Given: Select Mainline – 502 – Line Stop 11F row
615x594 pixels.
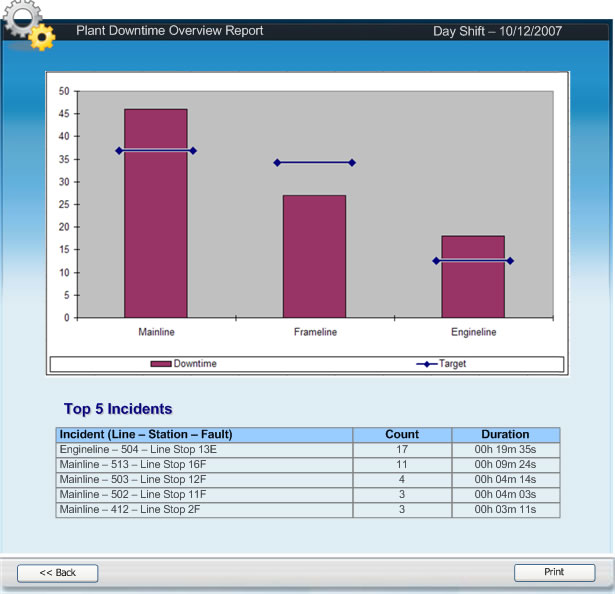Looking at the screenshot, I should pyautogui.click(x=204, y=495).
